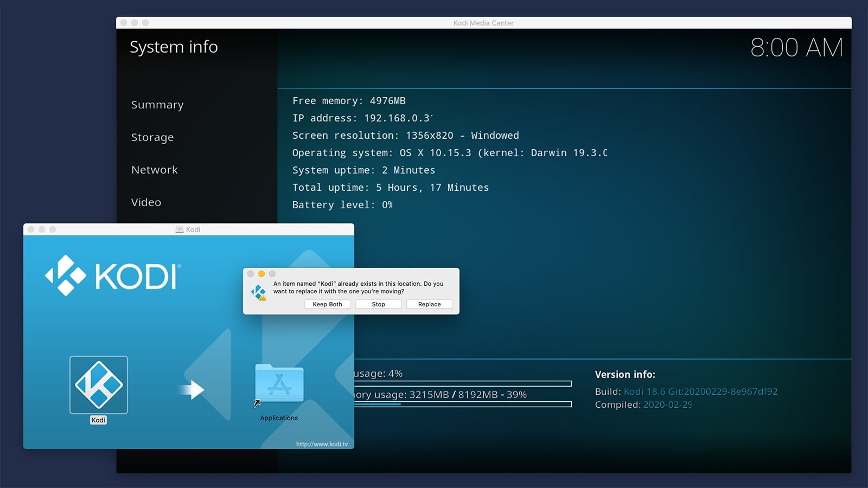Switch to the Network info section
This screenshot has width=868, height=488.
(155, 170)
